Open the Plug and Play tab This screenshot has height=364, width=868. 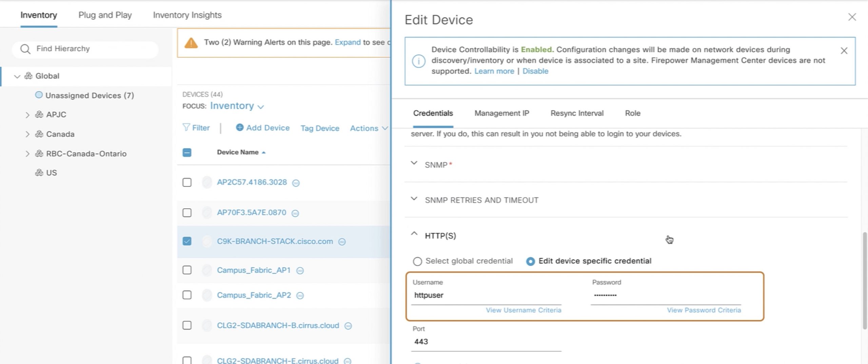point(105,15)
